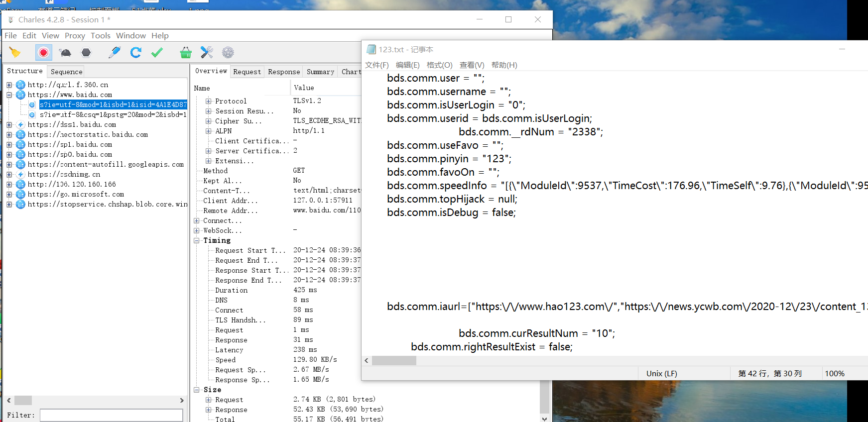
Task: Select the Summary tab
Action: pyautogui.click(x=320, y=72)
